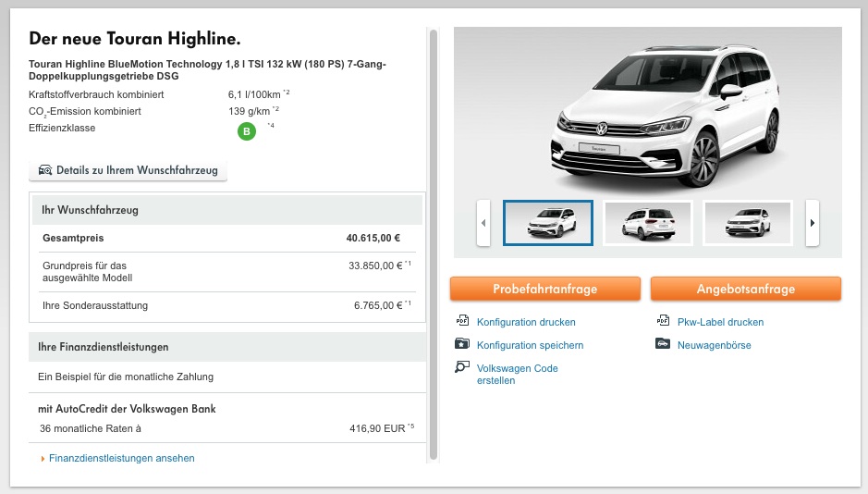Show next car thumbnails with the right arrow
This screenshot has height=494, width=868.
(x=813, y=223)
